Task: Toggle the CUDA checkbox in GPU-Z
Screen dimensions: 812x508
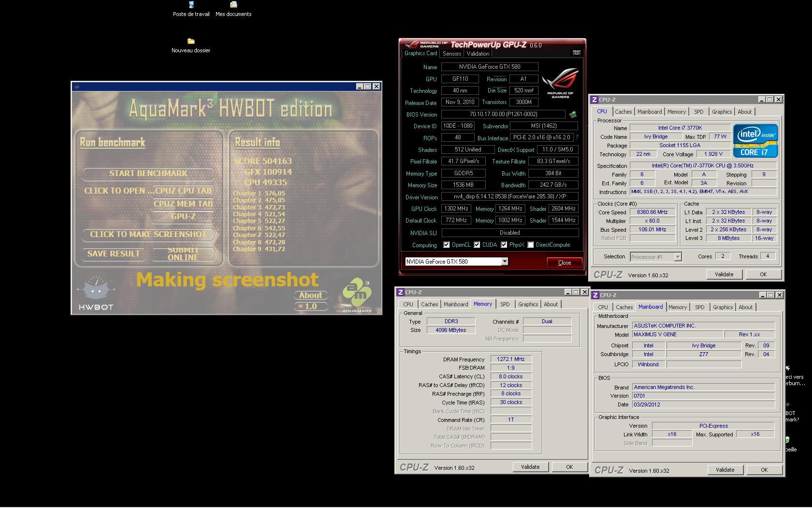Action: (477, 245)
